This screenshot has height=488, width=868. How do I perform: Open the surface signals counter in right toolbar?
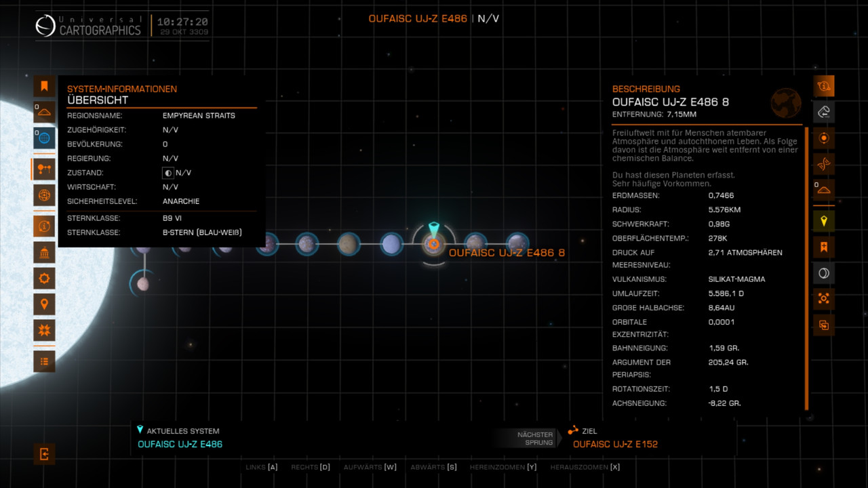824,190
